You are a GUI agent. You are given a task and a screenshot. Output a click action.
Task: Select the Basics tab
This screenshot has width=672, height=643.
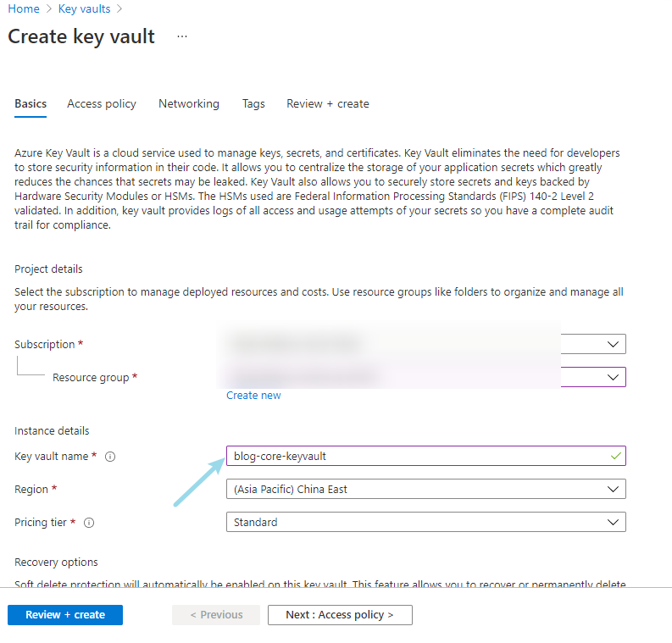point(31,103)
